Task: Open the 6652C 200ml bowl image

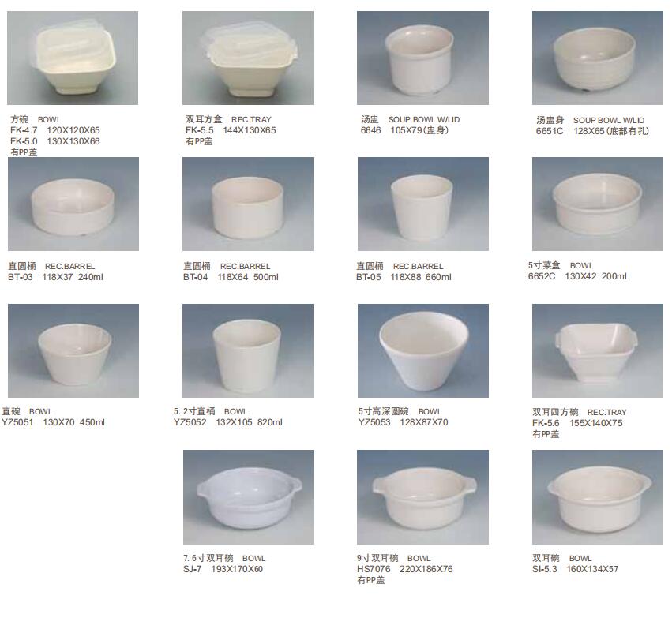Action: 598,204
